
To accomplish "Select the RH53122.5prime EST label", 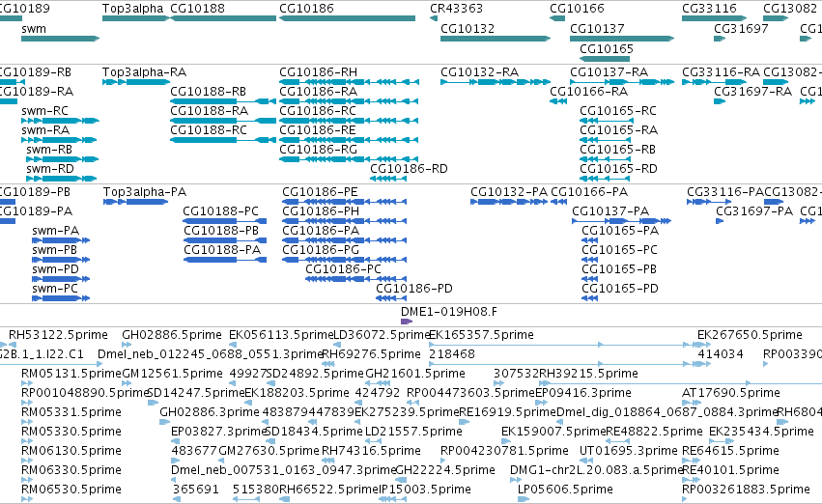I will (x=58, y=335).
